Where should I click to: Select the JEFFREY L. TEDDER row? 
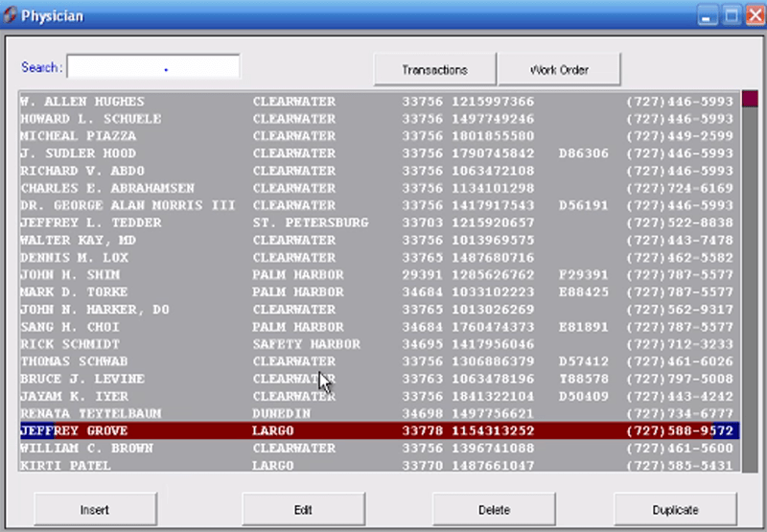(380, 223)
